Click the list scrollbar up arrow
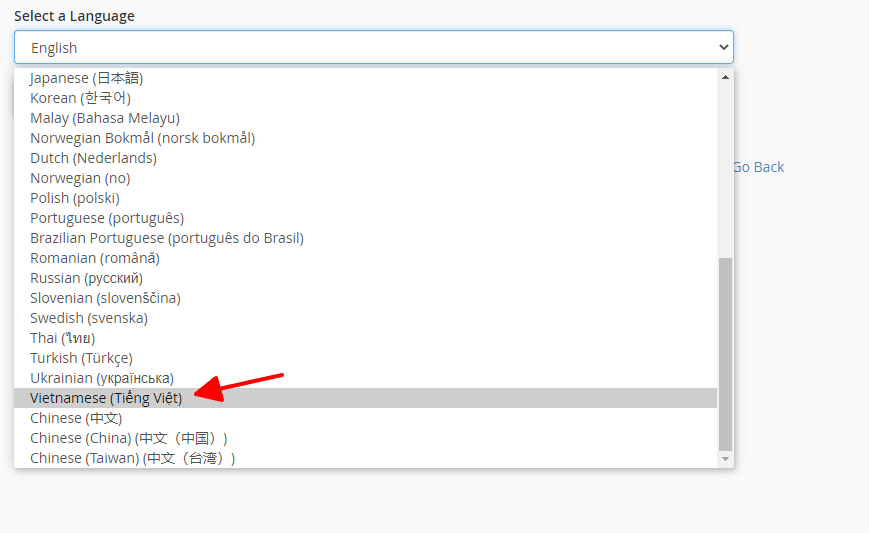Screen dimensions: 869x533 (726, 77)
